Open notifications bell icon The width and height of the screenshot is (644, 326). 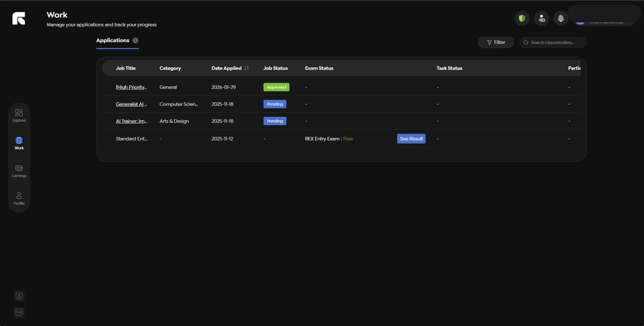561,18
